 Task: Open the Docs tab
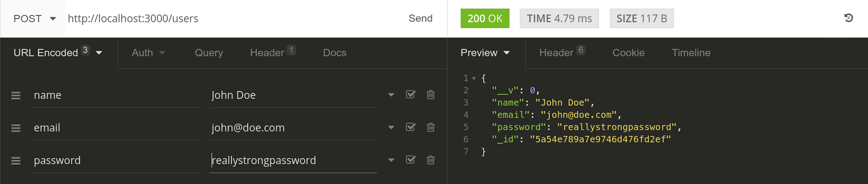(x=334, y=53)
